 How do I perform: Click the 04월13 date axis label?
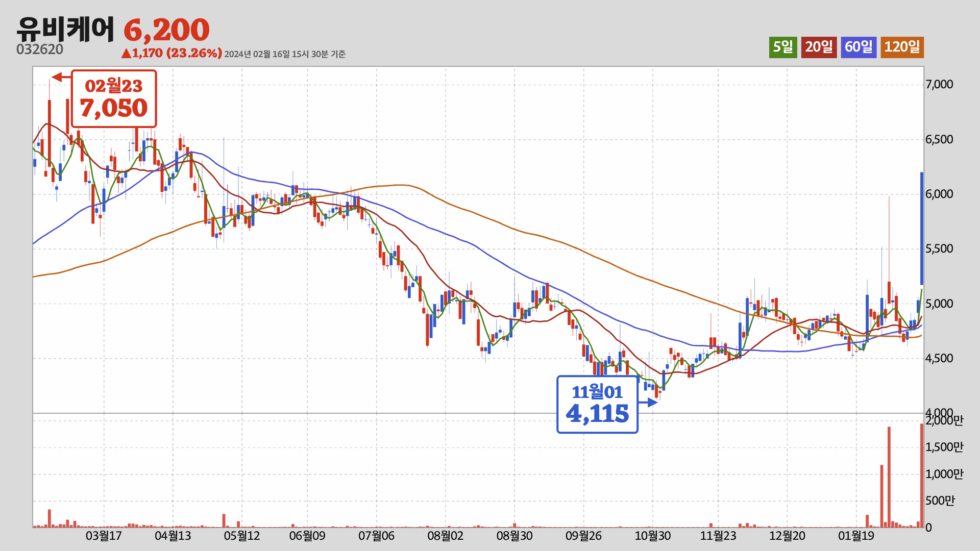pyautogui.click(x=173, y=536)
